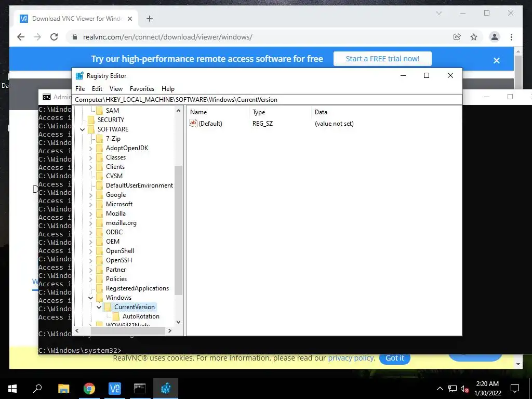Select the 7-Zip key folder icon
532x399 pixels.
(x=99, y=138)
